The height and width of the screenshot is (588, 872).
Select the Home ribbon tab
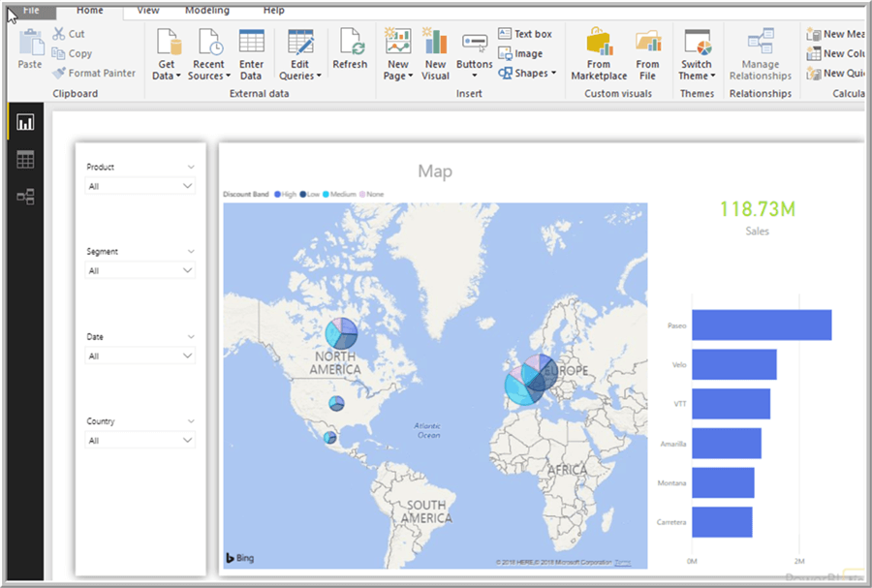click(x=89, y=11)
